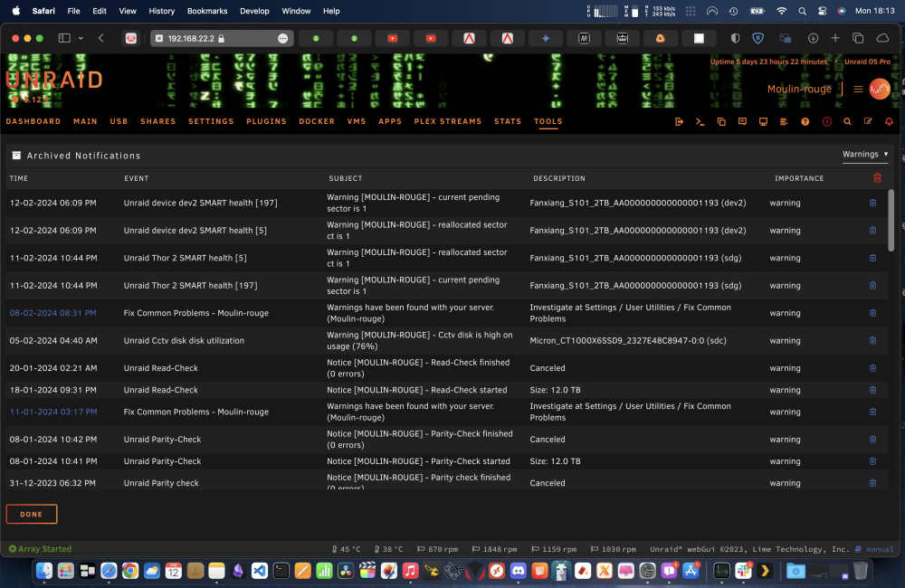
Task: Open the 11-01-2024 03:17 PM timestamp link
Action: point(53,412)
